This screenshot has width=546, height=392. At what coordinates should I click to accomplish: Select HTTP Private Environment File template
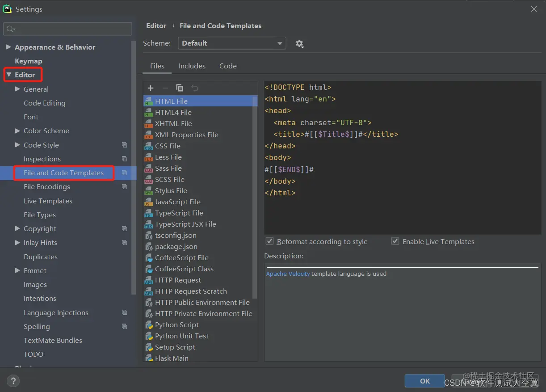coord(204,313)
